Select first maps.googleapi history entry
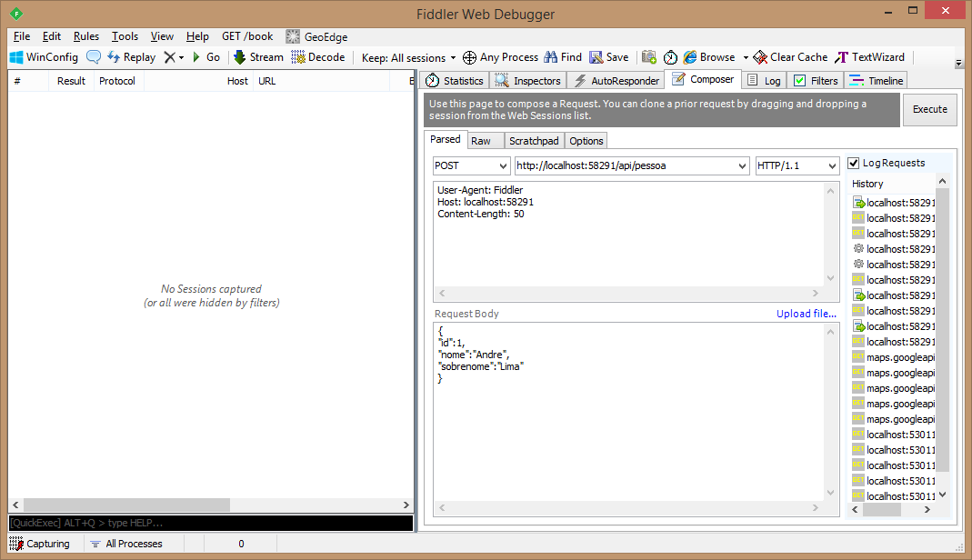972x560 pixels. pos(894,357)
